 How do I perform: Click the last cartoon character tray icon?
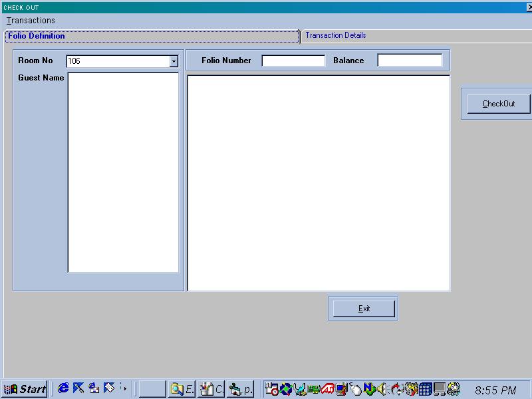[x=454, y=389]
